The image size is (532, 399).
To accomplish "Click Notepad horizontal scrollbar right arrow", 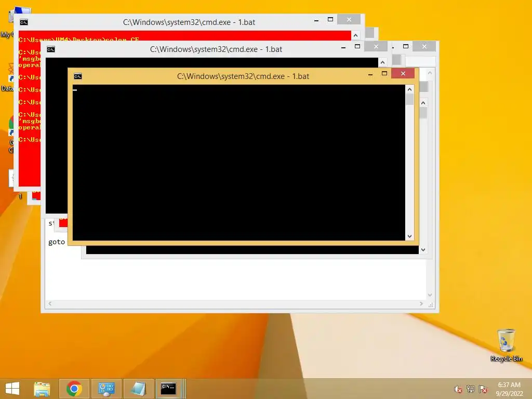I will (421, 303).
